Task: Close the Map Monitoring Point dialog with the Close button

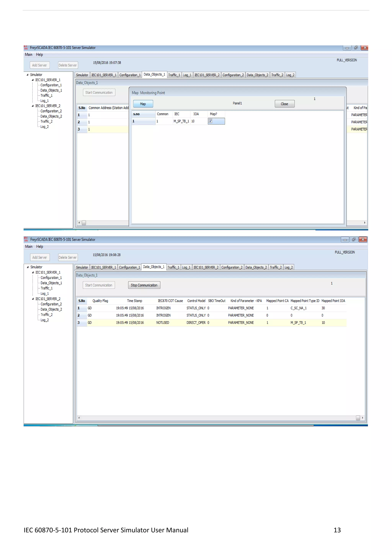Action: point(285,104)
